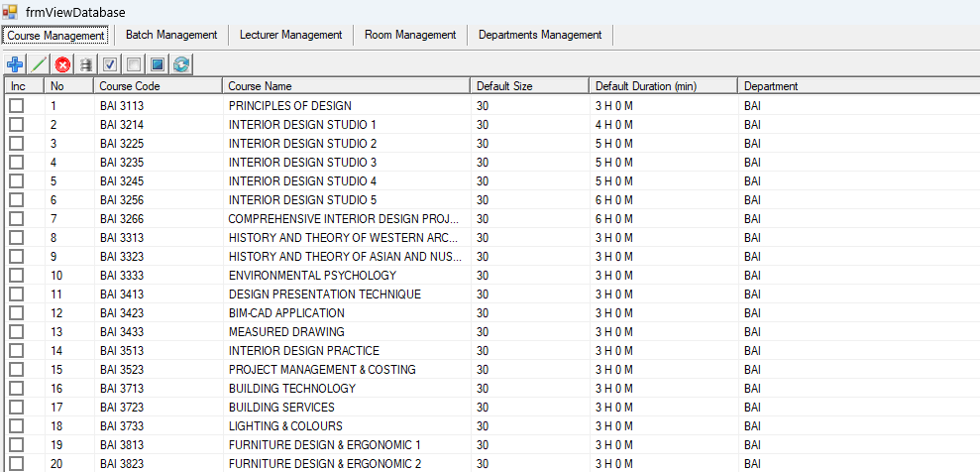Check the box on row 19 BAI 3813
The height and width of the screenshot is (472, 980).
tap(16, 445)
